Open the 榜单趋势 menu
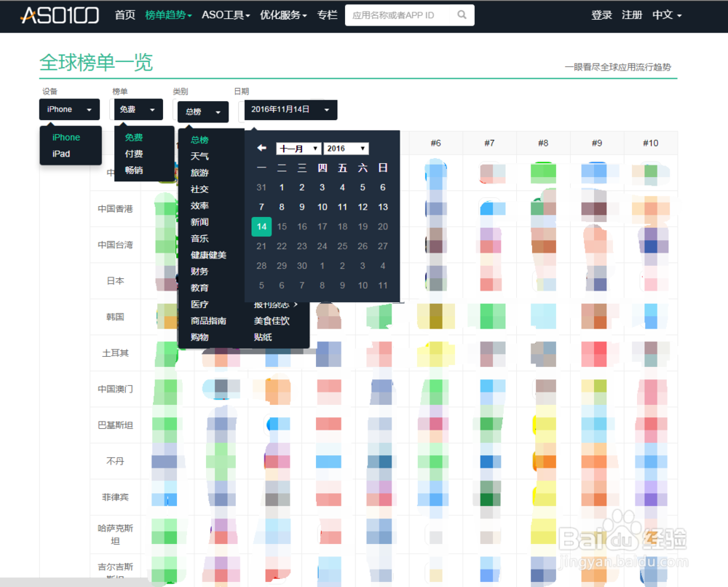This screenshot has height=587, width=728. (168, 15)
